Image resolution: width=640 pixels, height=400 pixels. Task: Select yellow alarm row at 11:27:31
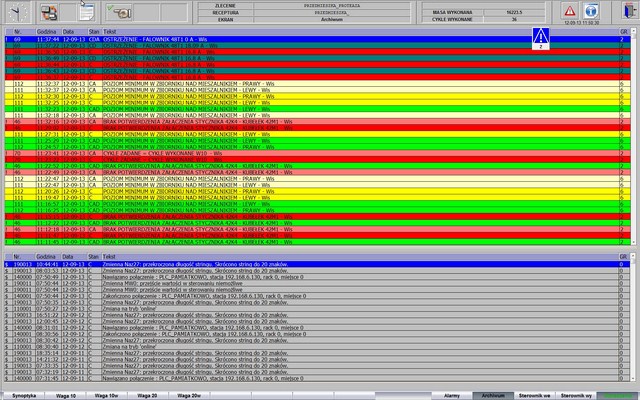click(x=318, y=134)
